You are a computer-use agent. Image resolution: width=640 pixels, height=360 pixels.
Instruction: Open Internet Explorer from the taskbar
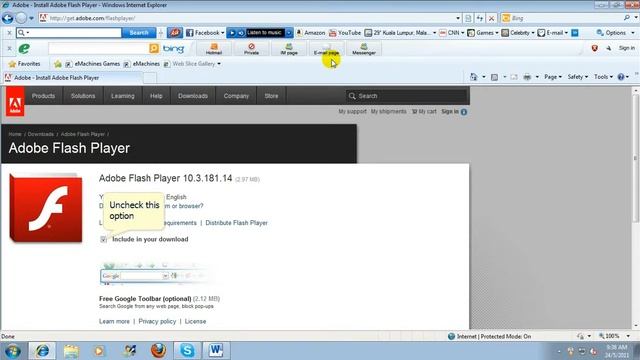[x=42, y=351]
